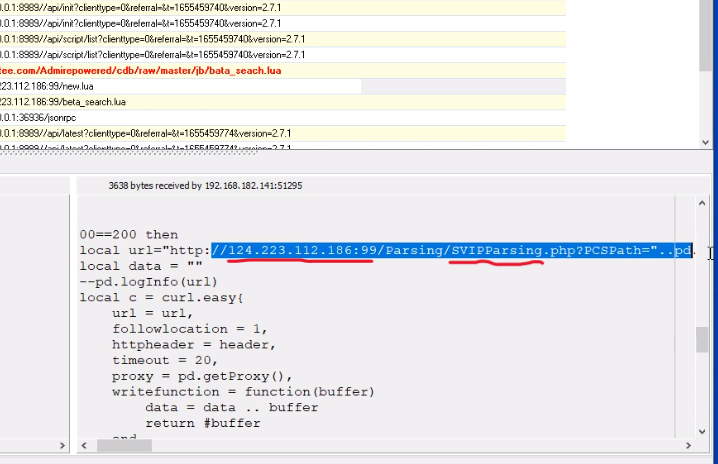Click the '00==200 then' code line

129,235
